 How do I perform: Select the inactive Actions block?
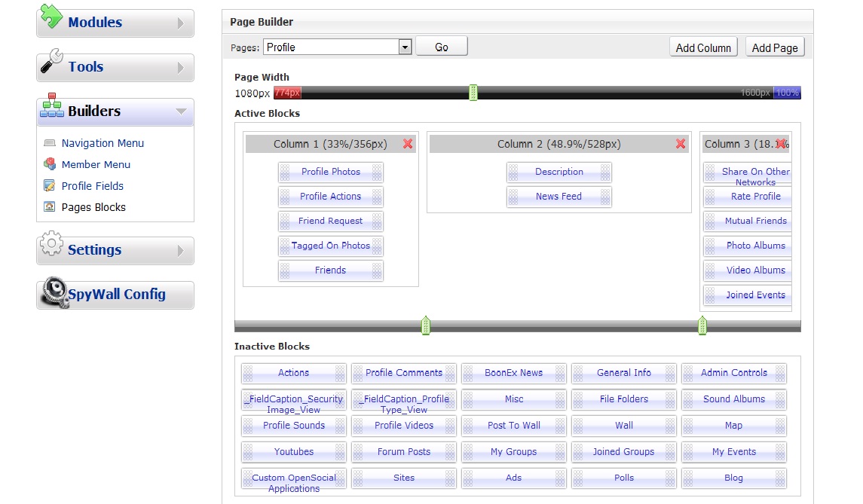[293, 373]
